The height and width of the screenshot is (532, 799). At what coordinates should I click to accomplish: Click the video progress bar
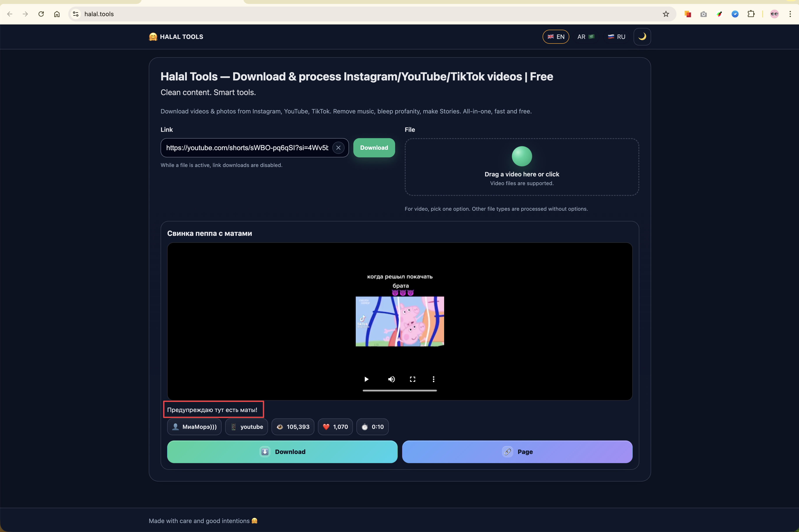point(399,391)
